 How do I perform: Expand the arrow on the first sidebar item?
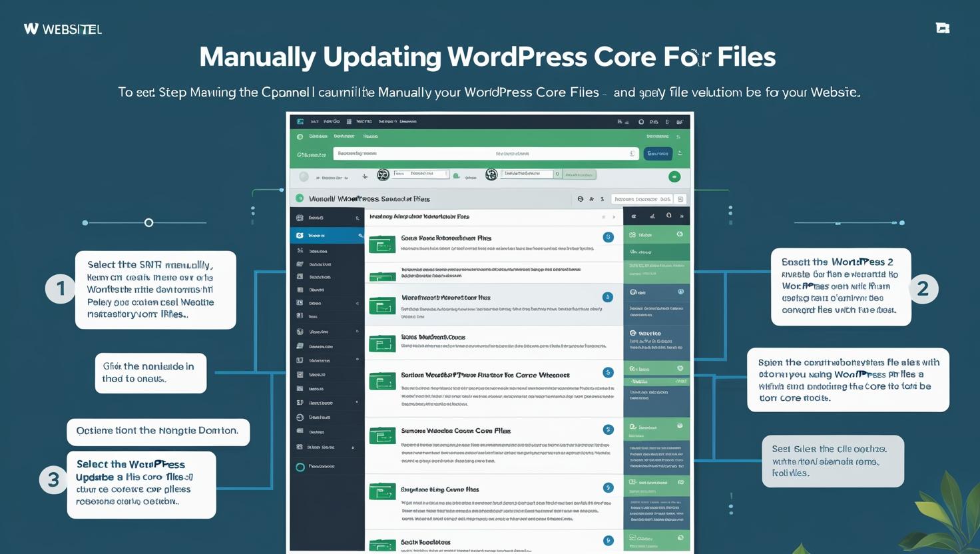pos(358,218)
